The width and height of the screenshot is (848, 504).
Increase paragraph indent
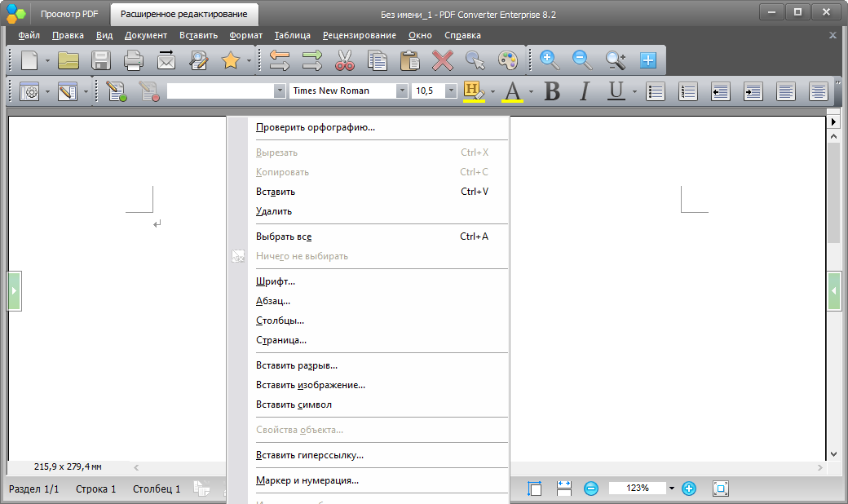coord(753,91)
